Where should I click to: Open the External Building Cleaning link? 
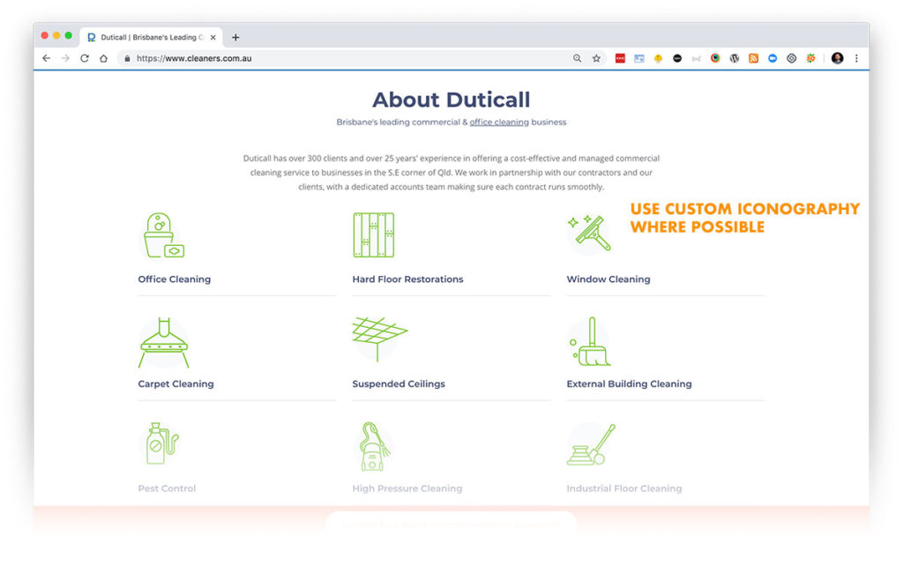coord(630,384)
